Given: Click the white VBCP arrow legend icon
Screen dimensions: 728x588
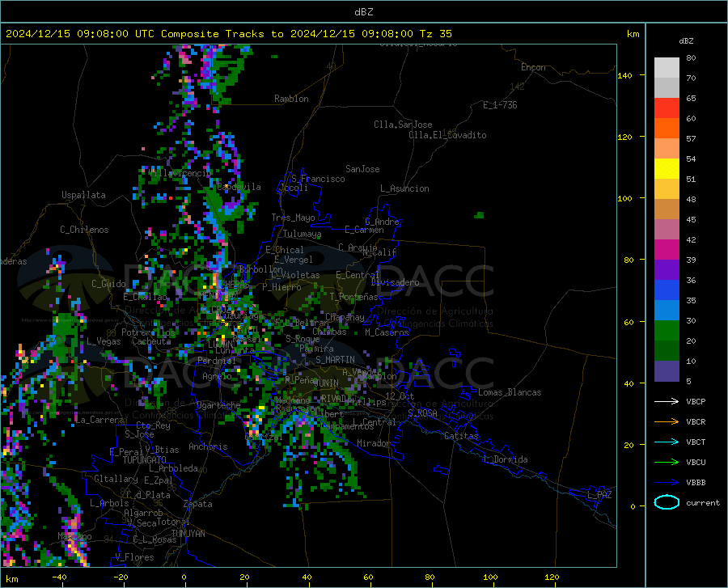Looking at the screenshot, I should tap(667, 401).
